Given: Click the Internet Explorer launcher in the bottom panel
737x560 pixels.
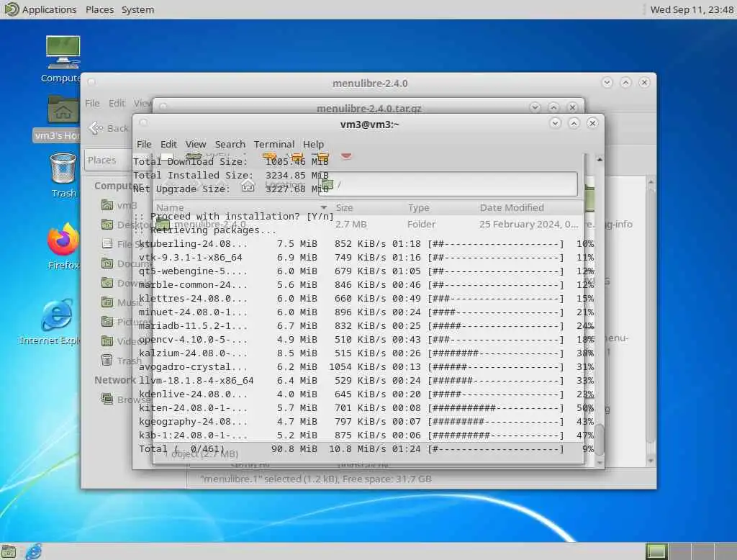Looking at the screenshot, I should pyautogui.click(x=33, y=551).
